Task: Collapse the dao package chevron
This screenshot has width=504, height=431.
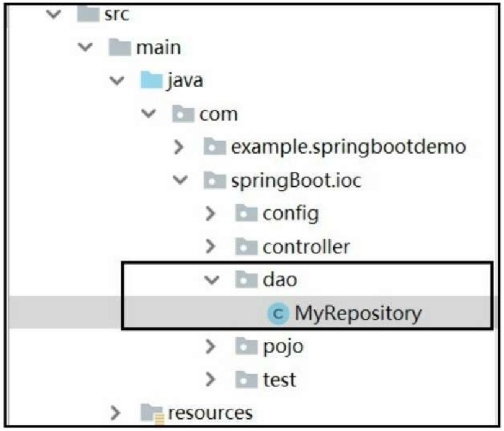Action: [x=212, y=280]
